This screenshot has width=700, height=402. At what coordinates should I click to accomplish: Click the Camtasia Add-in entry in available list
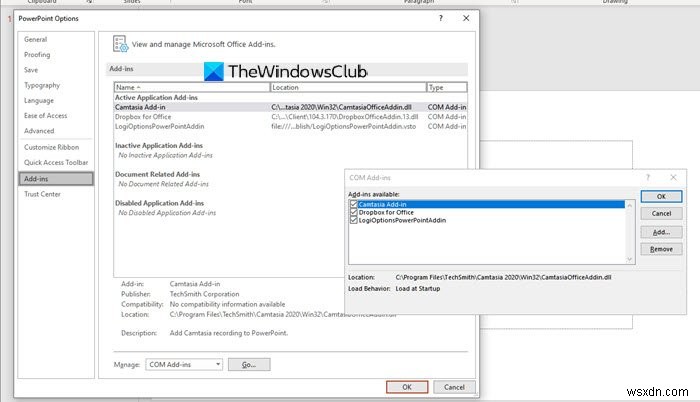pyautogui.click(x=491, y=204)
